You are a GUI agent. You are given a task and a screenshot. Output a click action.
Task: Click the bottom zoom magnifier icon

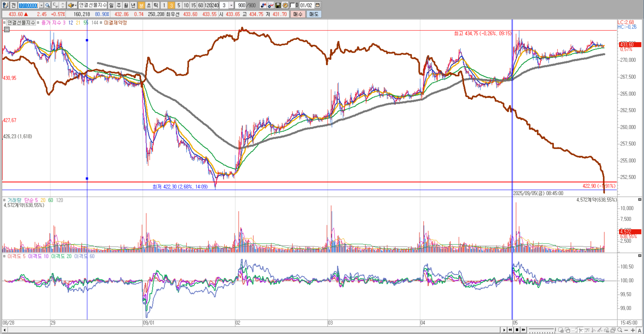point(620,330)
